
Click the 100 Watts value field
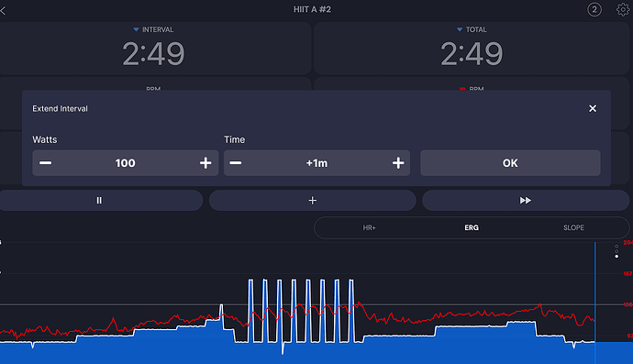tap(125, 162)
